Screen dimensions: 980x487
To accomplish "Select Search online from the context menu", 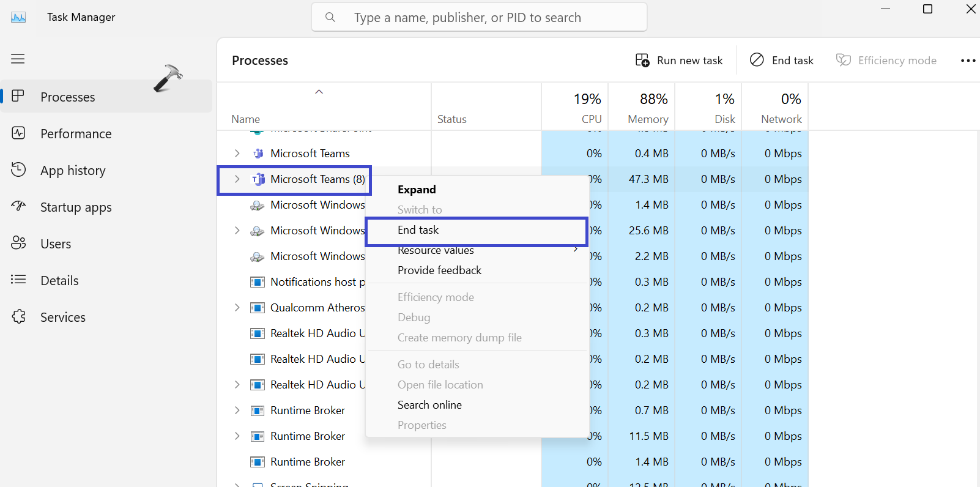I will 429,405.
